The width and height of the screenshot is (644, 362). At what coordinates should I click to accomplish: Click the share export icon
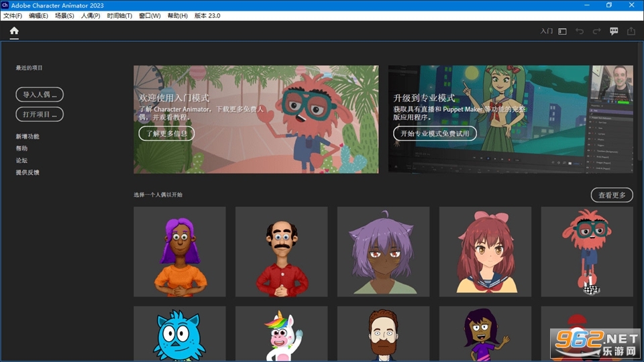click(x=631, y=32)
